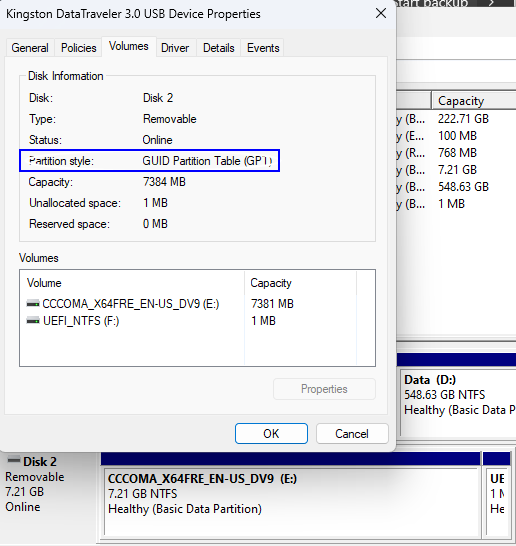
Task: Click the 768 MB capacity in Disk Management
Action: 457,153
